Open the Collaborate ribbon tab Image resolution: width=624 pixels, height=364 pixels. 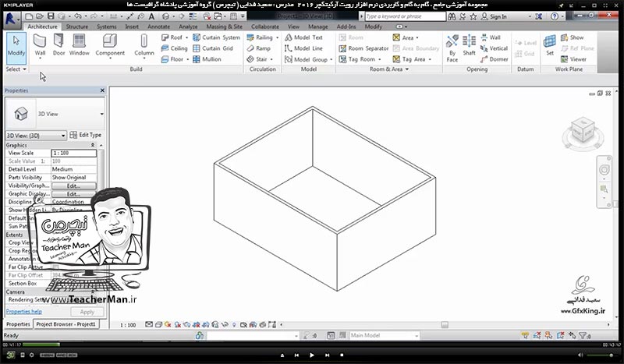coord(265,27)
